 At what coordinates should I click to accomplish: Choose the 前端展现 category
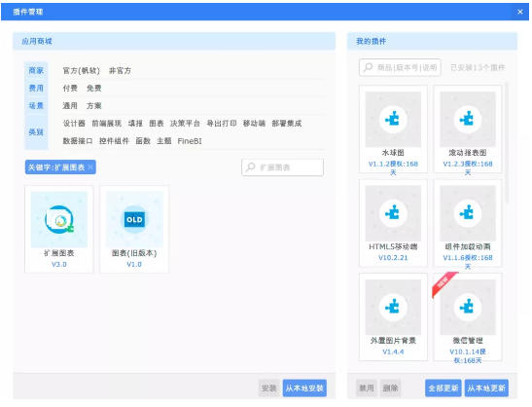point(107,124)
